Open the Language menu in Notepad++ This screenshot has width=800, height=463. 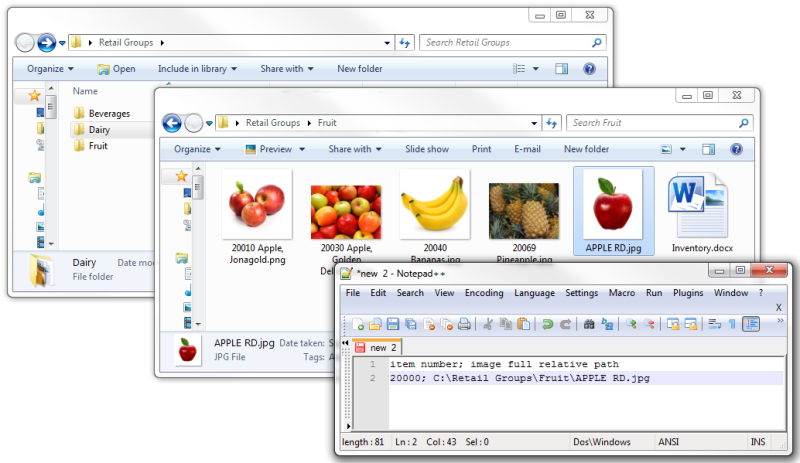[534, 293]
